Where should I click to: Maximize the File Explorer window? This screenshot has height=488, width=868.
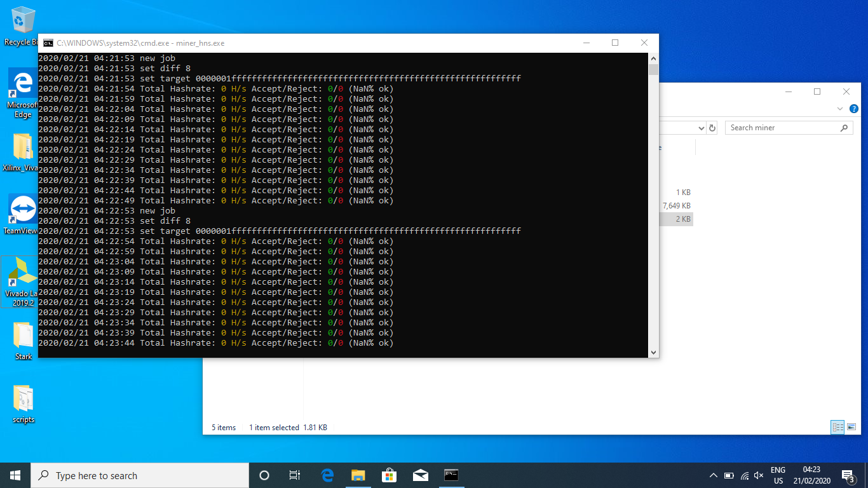pos(817,92)
